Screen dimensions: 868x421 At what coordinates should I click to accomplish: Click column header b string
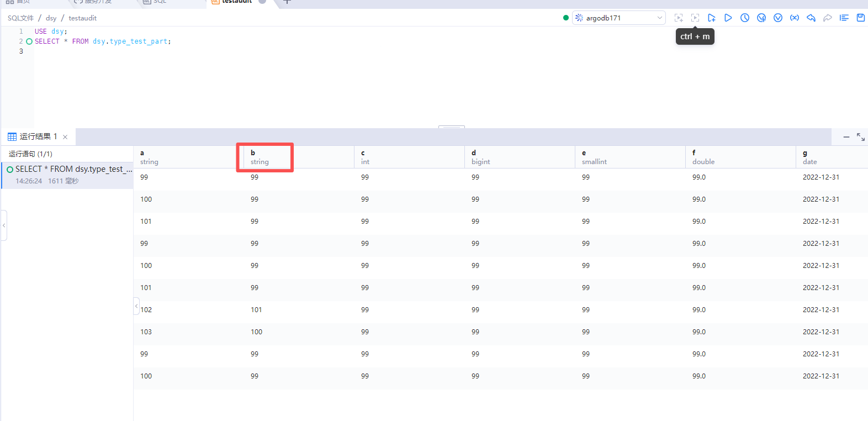point(264,157)
